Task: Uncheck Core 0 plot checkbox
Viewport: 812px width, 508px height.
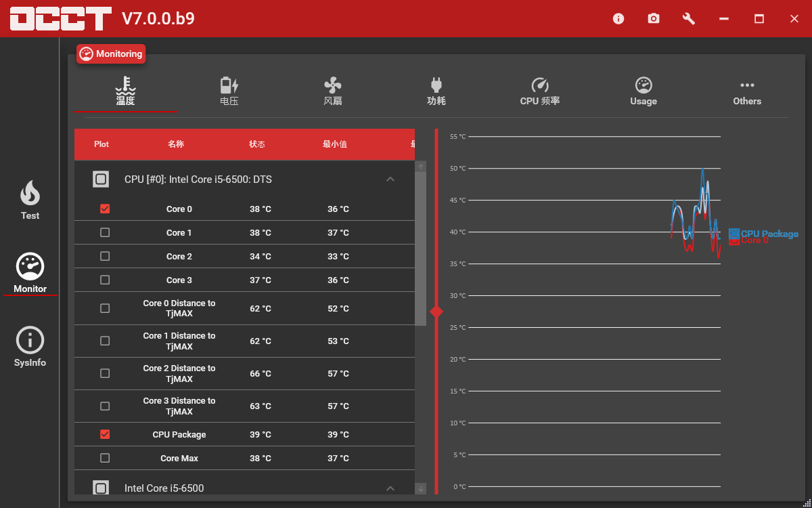Action: 105,209
